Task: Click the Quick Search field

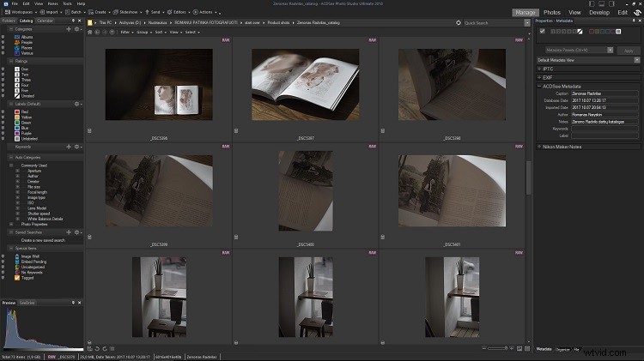Action: click(494, 23)
